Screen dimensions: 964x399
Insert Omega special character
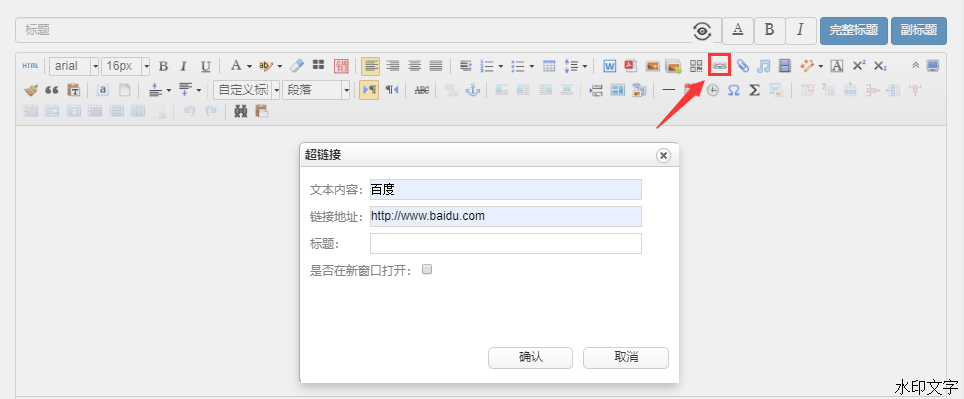tap(733, 90)
